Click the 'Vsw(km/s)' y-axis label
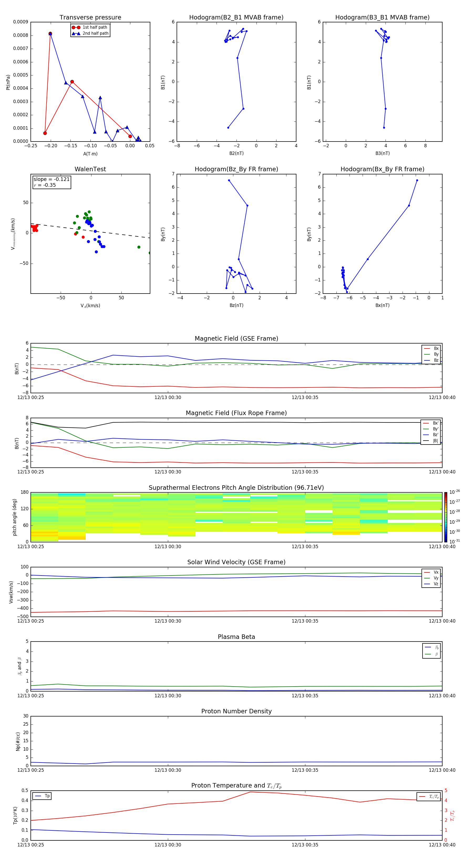 [x=11, y=592]
